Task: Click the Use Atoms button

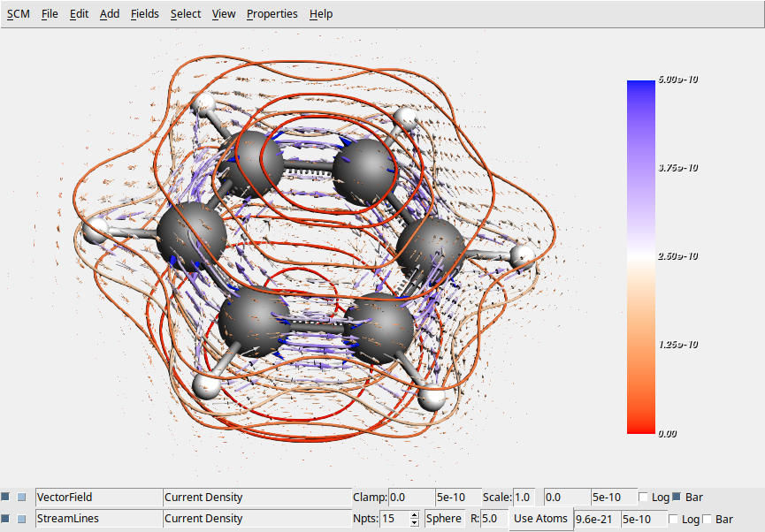Action: (x=539, y=519)
